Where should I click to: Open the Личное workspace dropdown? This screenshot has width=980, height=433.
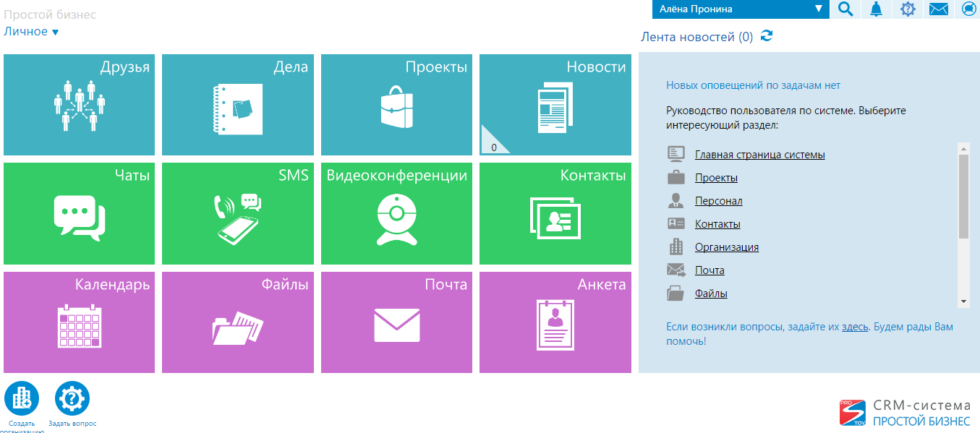coord(31,32)
